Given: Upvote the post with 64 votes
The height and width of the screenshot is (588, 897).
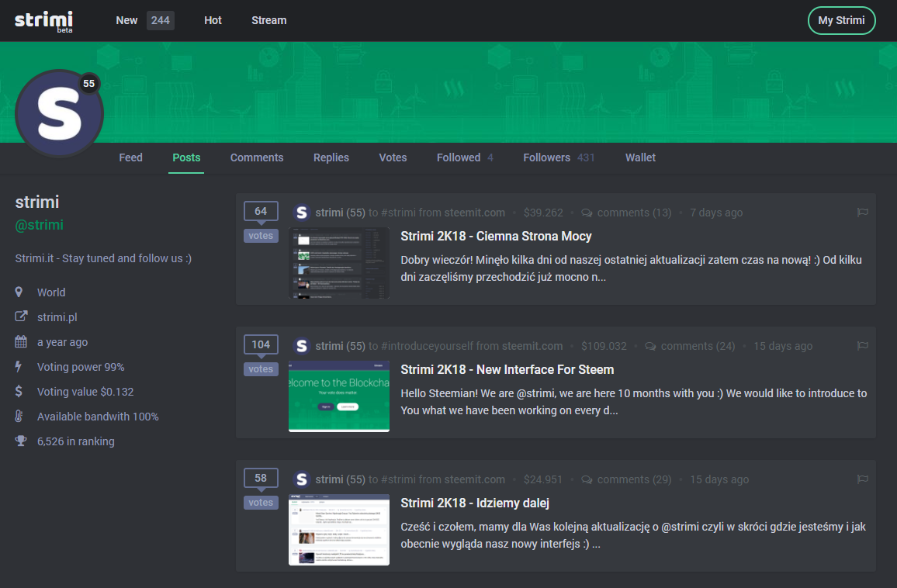Looking at the screenshot, I should (261, 211).
